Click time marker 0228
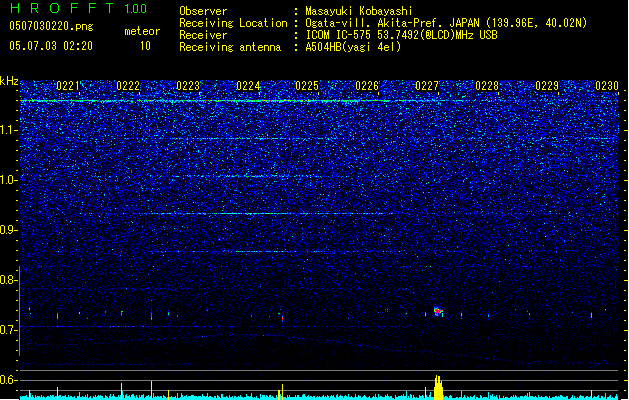 click(487, 86)
